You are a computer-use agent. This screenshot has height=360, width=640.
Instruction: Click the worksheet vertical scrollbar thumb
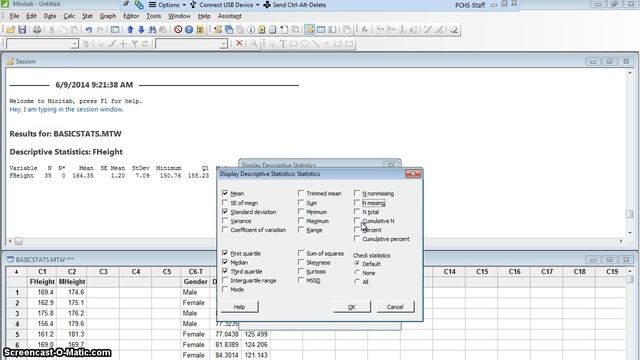[630, 279]
